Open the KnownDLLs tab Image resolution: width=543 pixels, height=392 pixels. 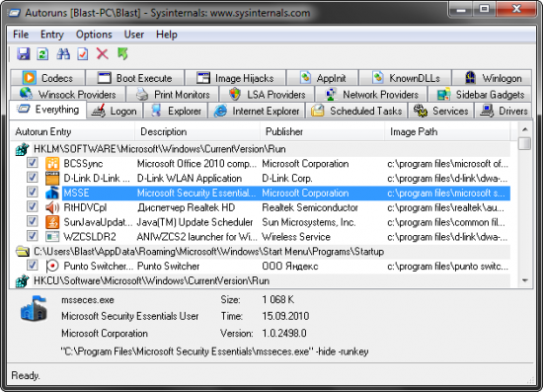[405, 78]
